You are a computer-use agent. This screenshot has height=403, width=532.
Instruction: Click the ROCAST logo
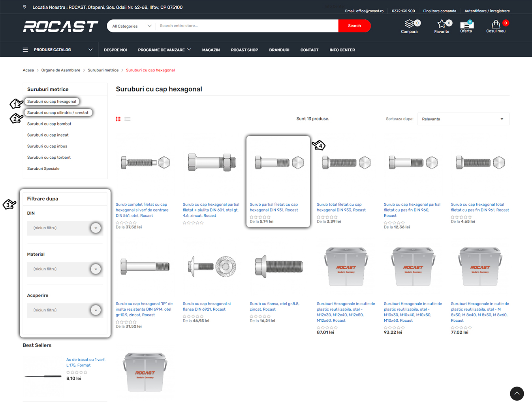point(60,26)
